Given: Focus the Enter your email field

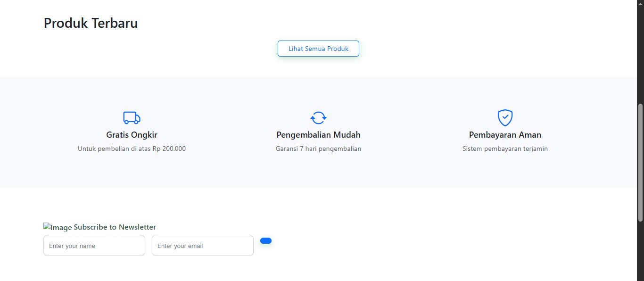Looking at the screenshot, I should click(203, 246).
